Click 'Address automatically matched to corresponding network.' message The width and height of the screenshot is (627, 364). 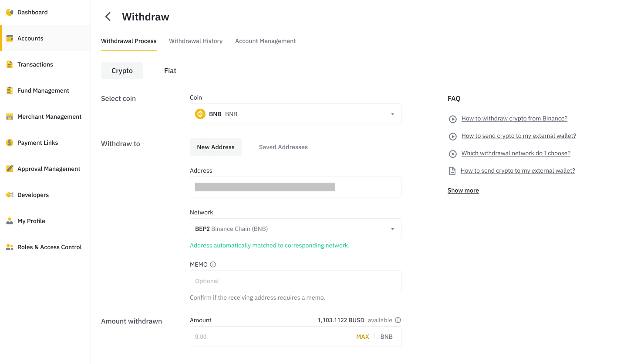tap(270, 245)
